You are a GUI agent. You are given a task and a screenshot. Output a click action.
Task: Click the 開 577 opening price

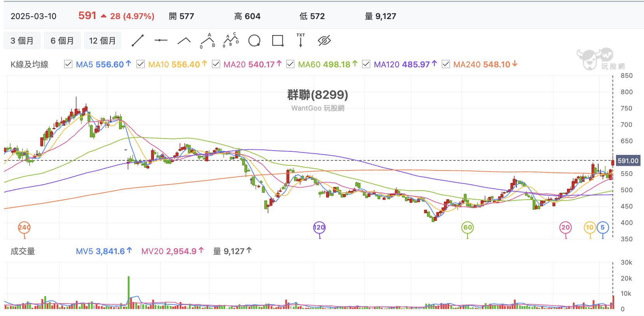click(181, 16)
